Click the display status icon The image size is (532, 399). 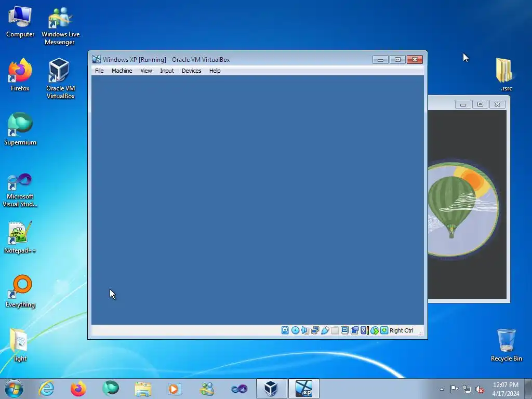coord(345,330)
